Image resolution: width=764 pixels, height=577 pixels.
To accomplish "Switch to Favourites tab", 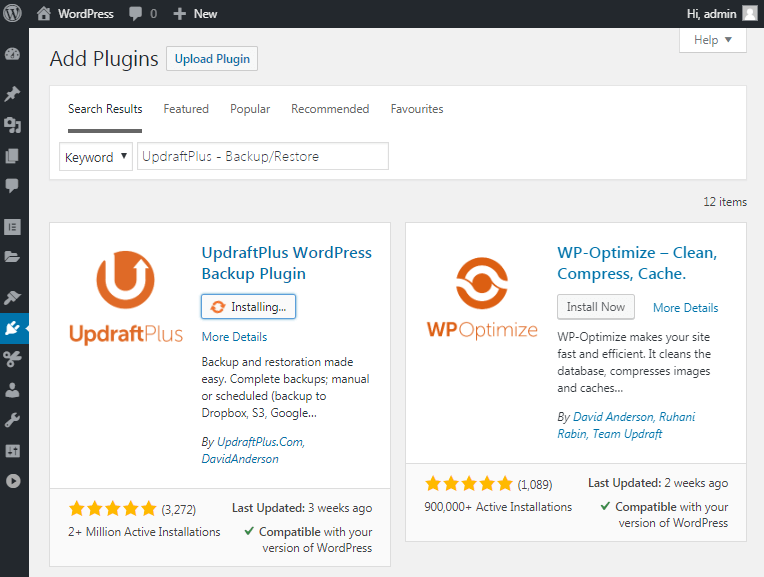I will coord(417,109).
